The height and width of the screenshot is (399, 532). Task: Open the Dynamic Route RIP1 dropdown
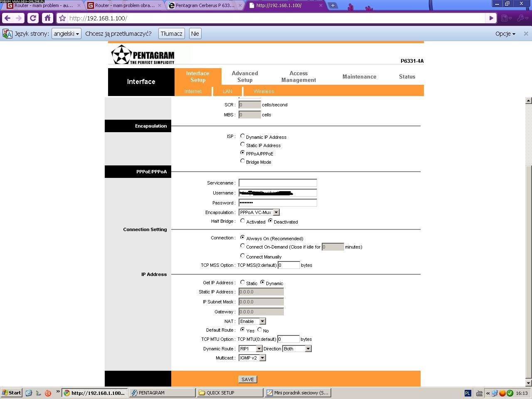click(251, 349)
